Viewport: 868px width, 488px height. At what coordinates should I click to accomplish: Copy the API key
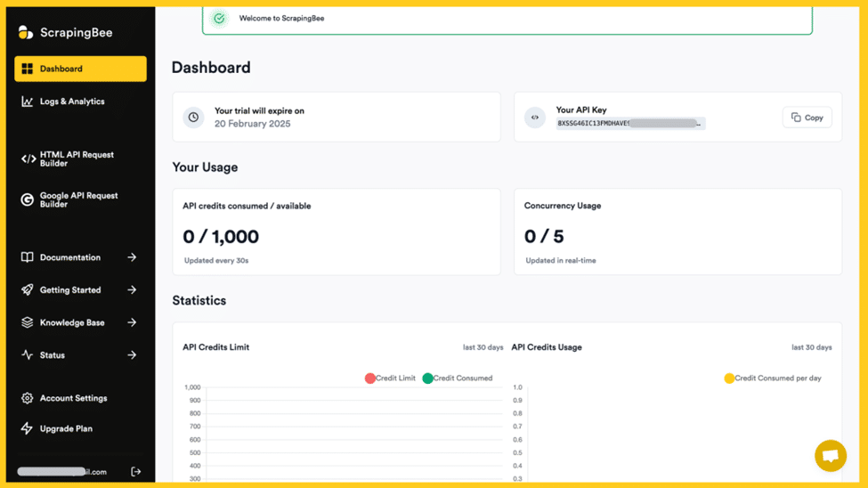tap(807, 118)
